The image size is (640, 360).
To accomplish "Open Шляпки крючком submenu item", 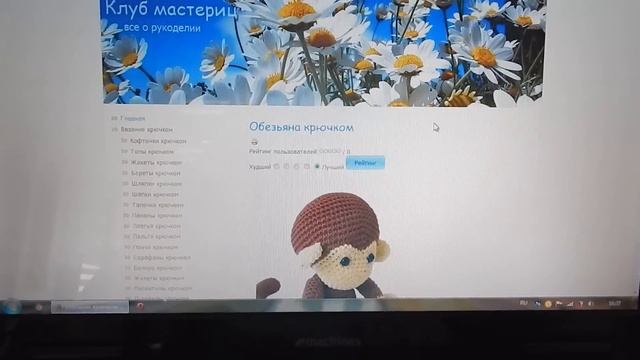I will point(156,184).
